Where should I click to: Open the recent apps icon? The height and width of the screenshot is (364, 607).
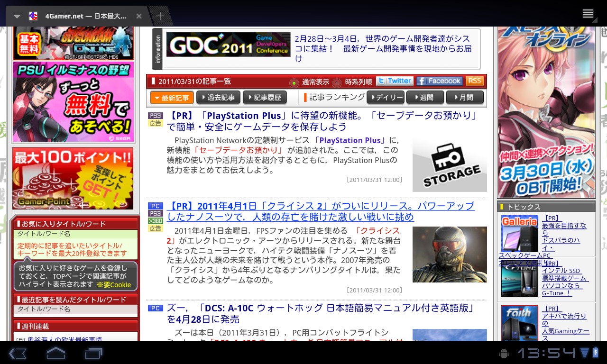click(x=93, y=353)
